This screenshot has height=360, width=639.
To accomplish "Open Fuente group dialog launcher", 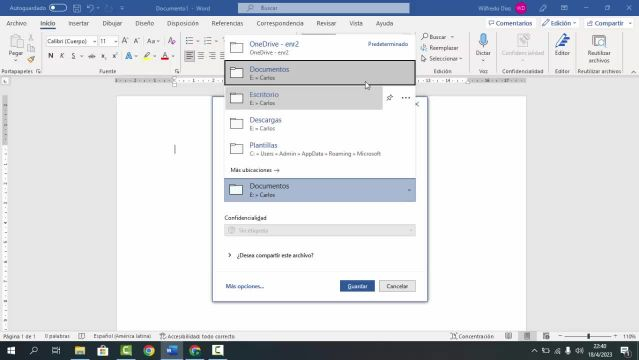I will pyautogui.click(x=177, y=71).
